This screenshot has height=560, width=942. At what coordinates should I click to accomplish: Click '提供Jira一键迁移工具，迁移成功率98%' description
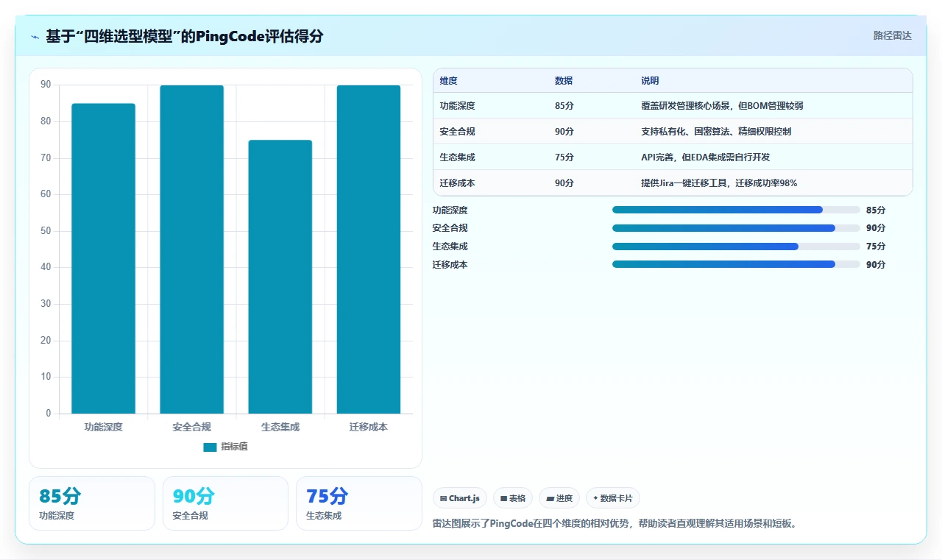click(719, 183)
